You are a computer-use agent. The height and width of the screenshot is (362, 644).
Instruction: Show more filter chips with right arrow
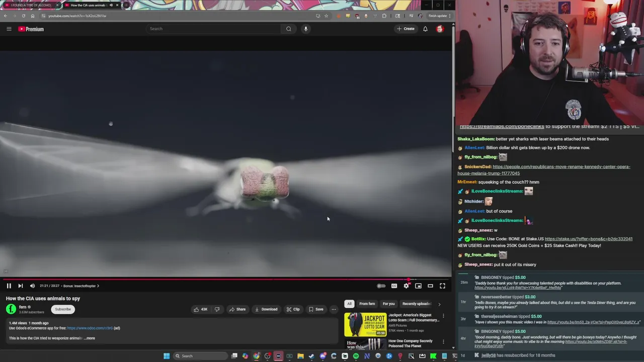tap(439, 304)
